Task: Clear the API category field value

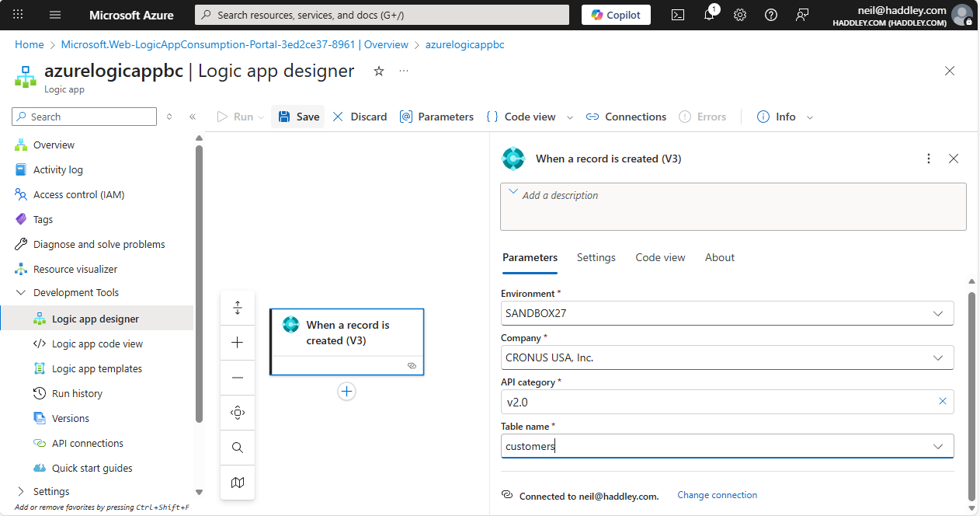Action: click(942, 402)
